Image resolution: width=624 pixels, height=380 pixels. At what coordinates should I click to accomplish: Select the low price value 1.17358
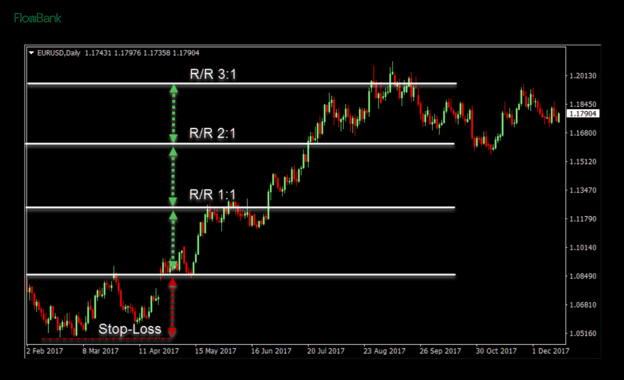point(157,53)
